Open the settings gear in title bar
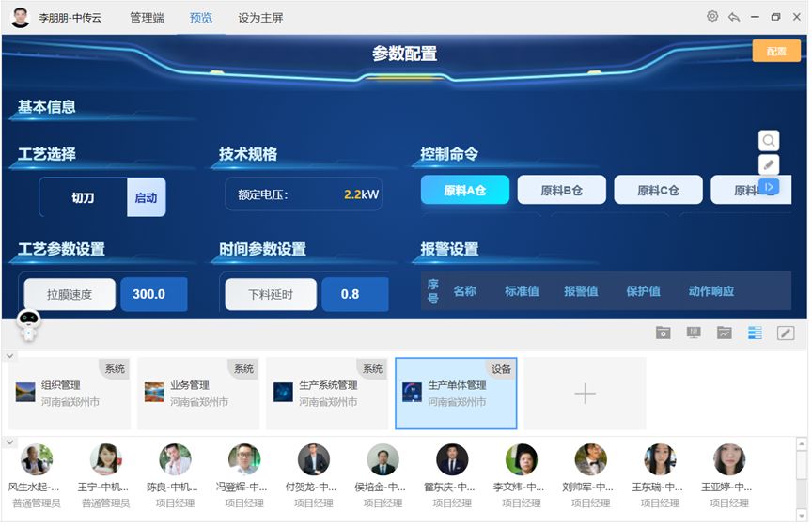This screenshot has height=527, width=812. click(712, 17)
